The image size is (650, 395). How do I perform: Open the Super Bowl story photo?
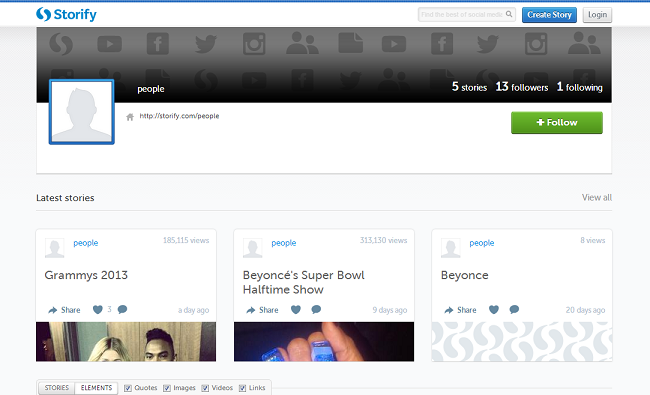point(324,342)
